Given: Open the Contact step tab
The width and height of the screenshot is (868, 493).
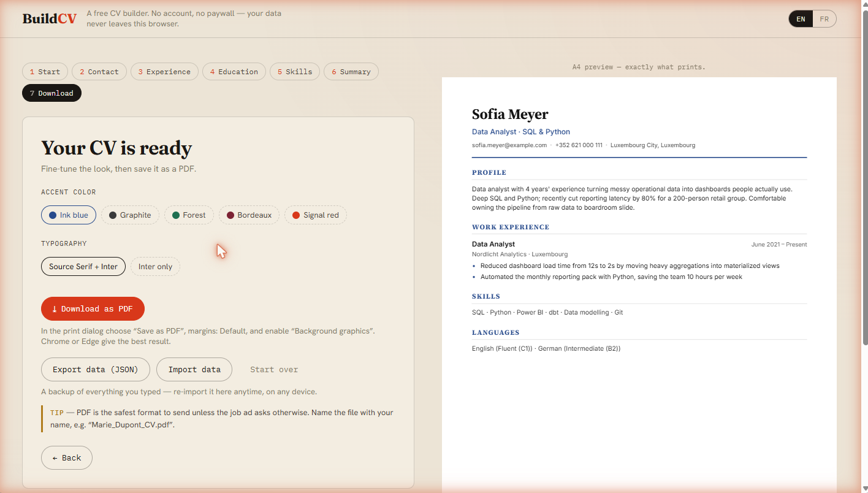Looking at the screenshot, I should coord(99,72).
